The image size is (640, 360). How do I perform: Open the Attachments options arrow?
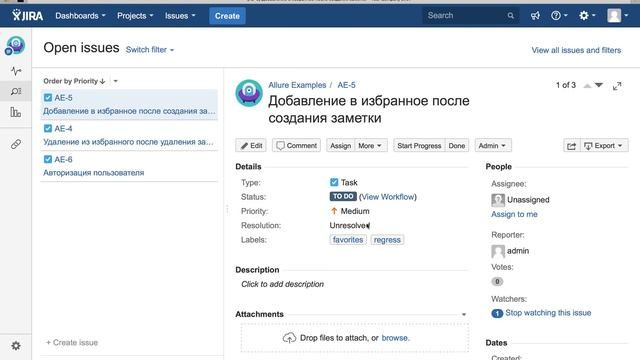464,314
